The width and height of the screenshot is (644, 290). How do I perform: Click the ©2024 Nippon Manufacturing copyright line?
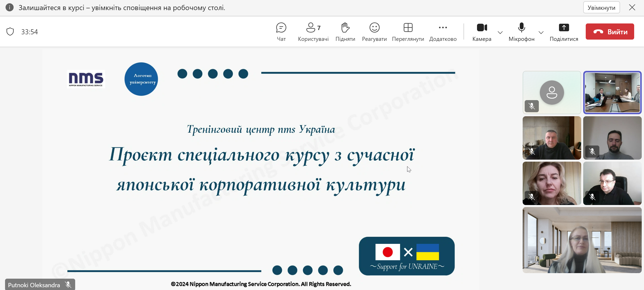(x=261, y=284)
